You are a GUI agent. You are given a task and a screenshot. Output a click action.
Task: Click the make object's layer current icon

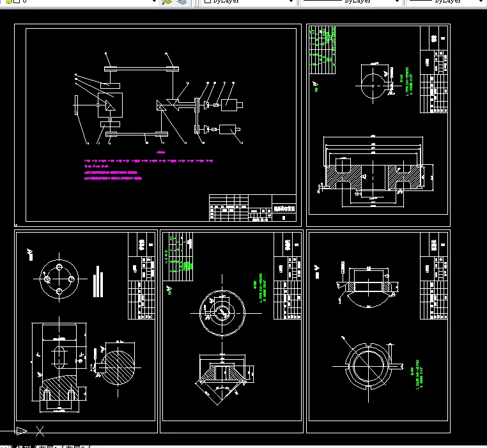coord(167,3)
